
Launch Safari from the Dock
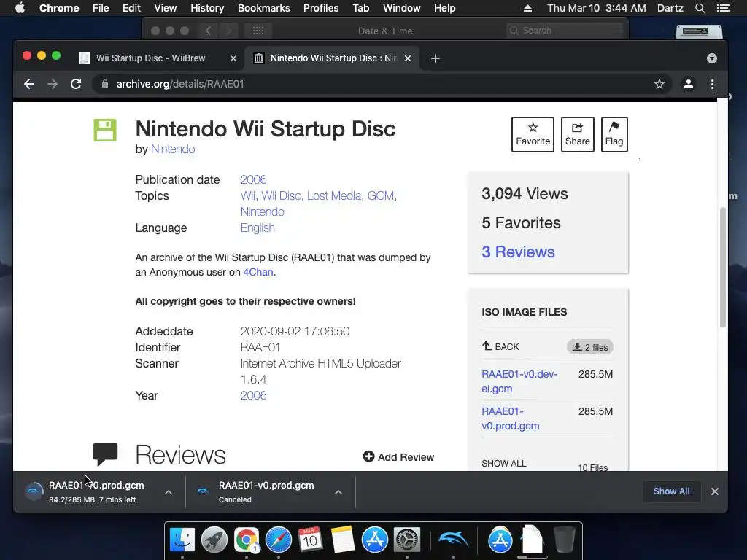tap(278, 540)
